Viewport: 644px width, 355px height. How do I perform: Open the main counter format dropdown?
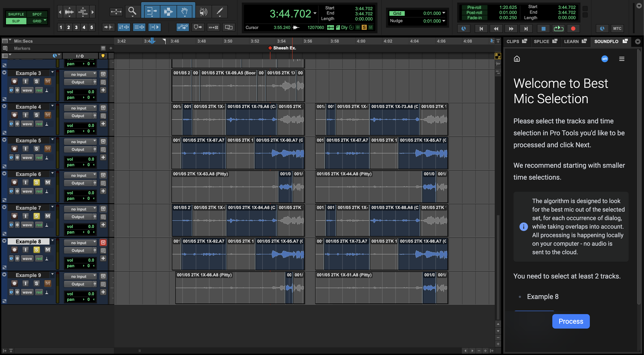point(315,13)
